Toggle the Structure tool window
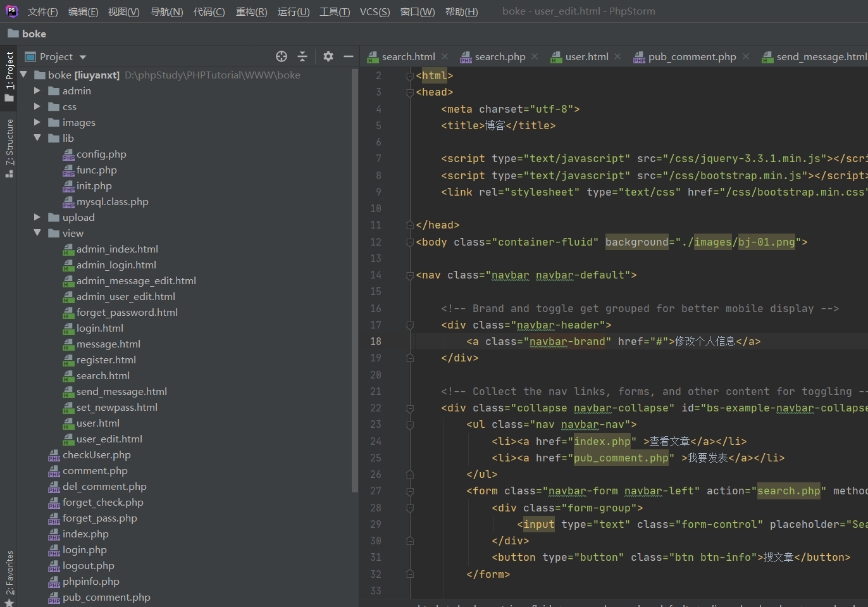 click(x=9, y=148)
